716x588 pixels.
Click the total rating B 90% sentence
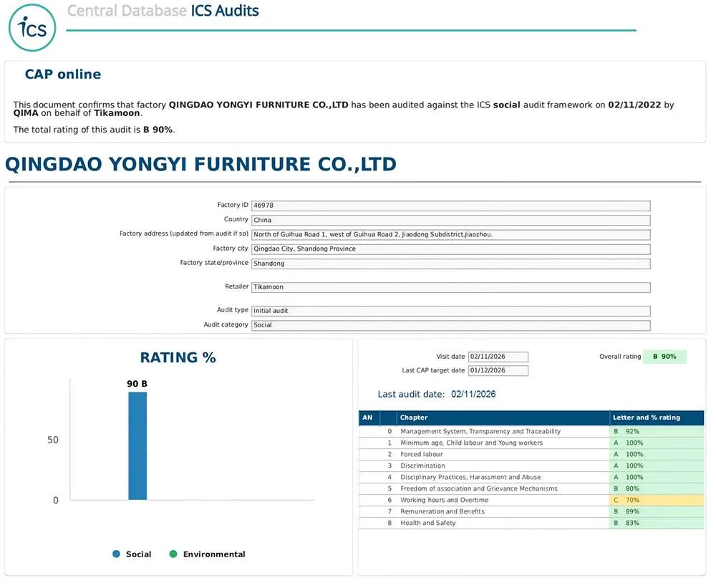click(x=95, y=130)
